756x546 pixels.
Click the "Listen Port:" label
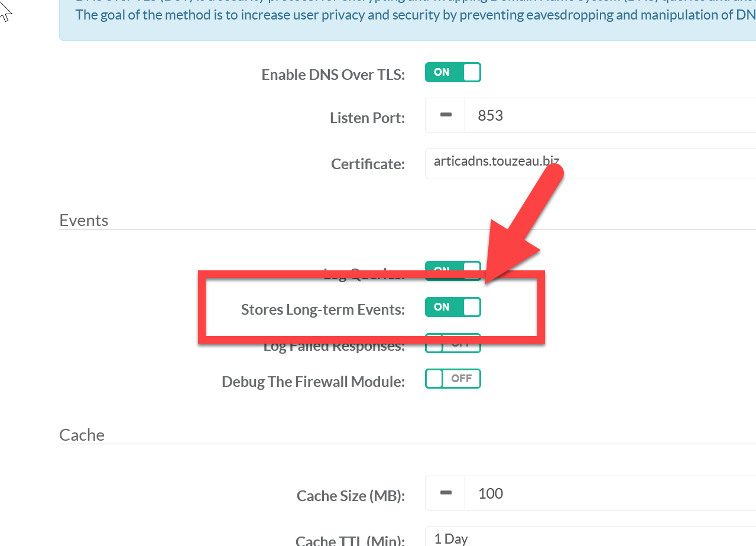click(367, 118)
